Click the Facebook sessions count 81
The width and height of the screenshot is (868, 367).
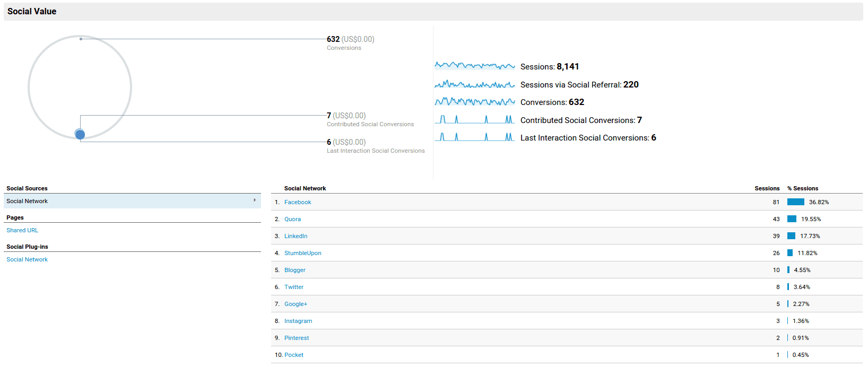pyautogui.click(x=776, y=202)
